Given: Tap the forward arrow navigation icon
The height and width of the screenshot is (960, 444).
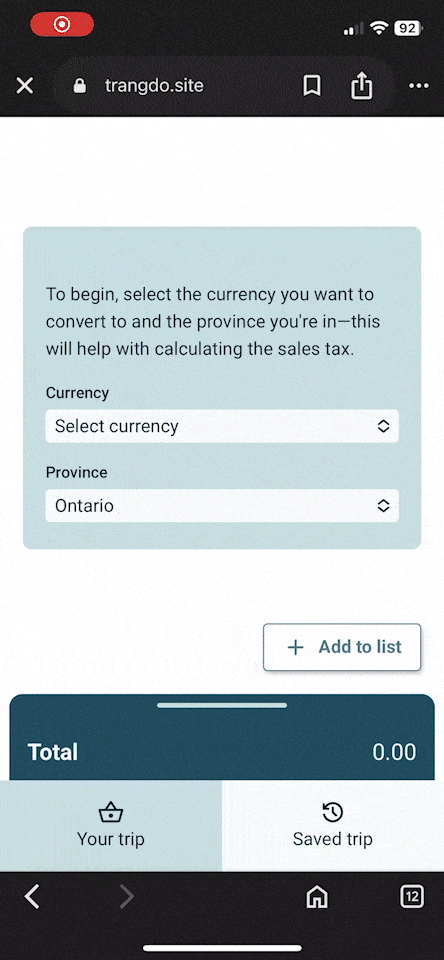Looking at the screenshot, I should coord(126,898).
